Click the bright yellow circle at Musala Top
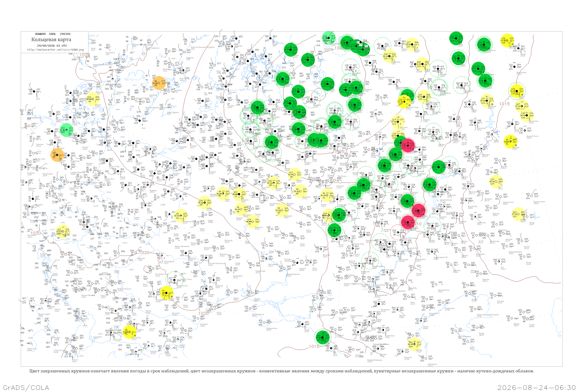The height and width of the screenshot is (392, 588). coord(130,332)
